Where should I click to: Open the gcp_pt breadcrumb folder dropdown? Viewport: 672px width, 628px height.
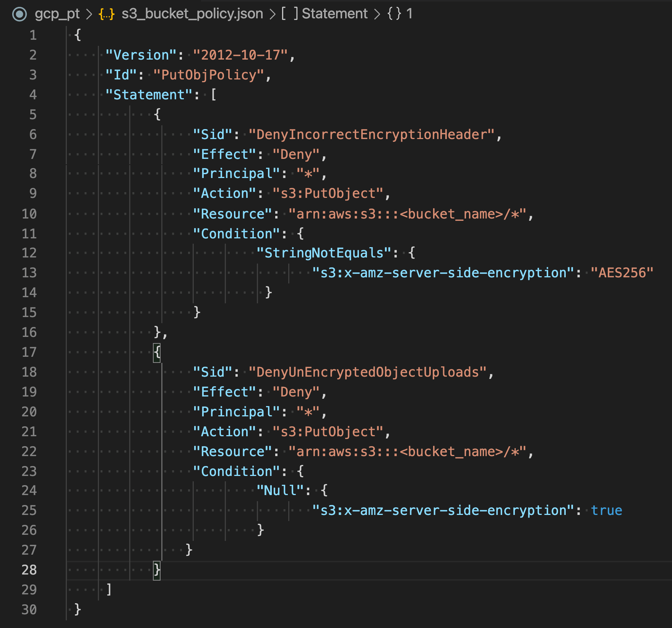(x=57, y=13)
